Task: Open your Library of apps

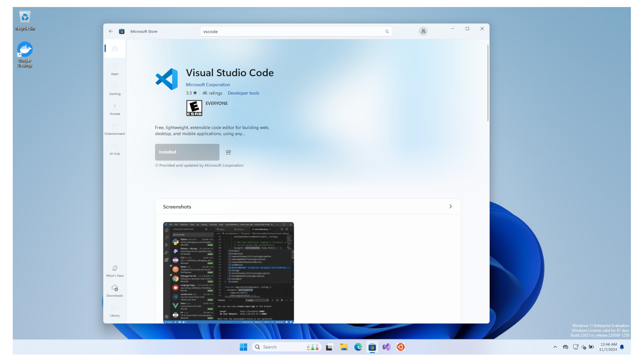Action: (x=114, y=310)
